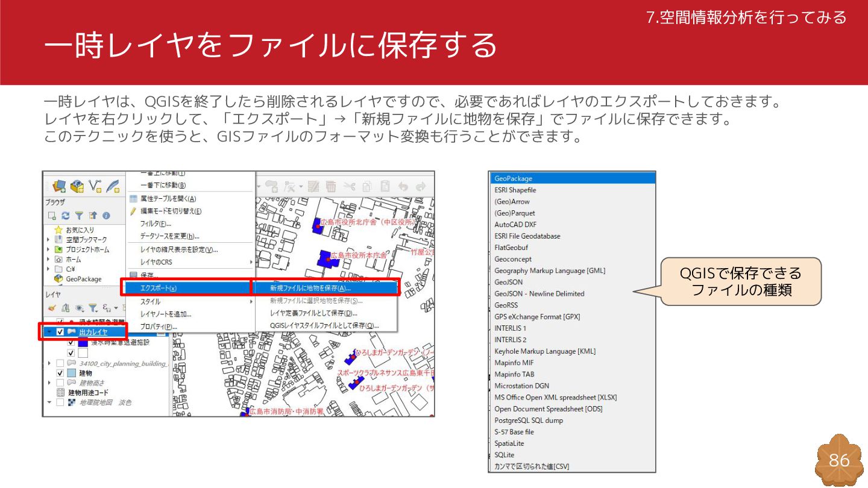Expand the 空間ブックマーク tree node
Image resolution: width=868 pixels, height=488 pixels.
[x=49, y=239]
